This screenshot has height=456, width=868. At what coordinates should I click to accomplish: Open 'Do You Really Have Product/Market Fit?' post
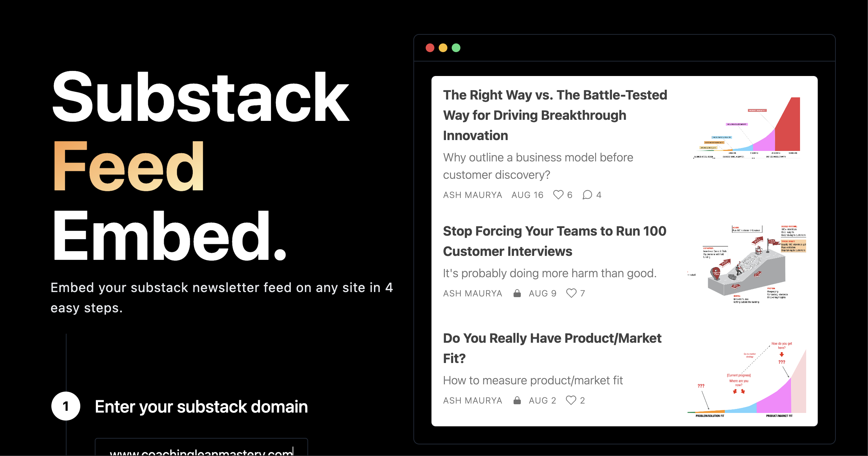[x=552, y=348]
